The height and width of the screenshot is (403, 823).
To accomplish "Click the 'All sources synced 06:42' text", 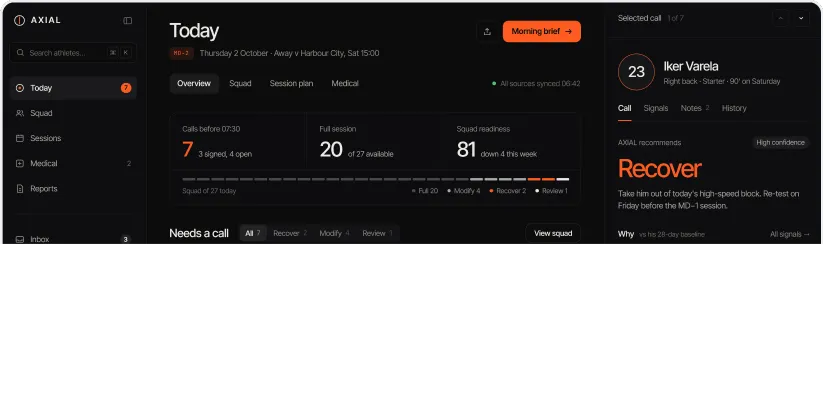I will point(540,83).
